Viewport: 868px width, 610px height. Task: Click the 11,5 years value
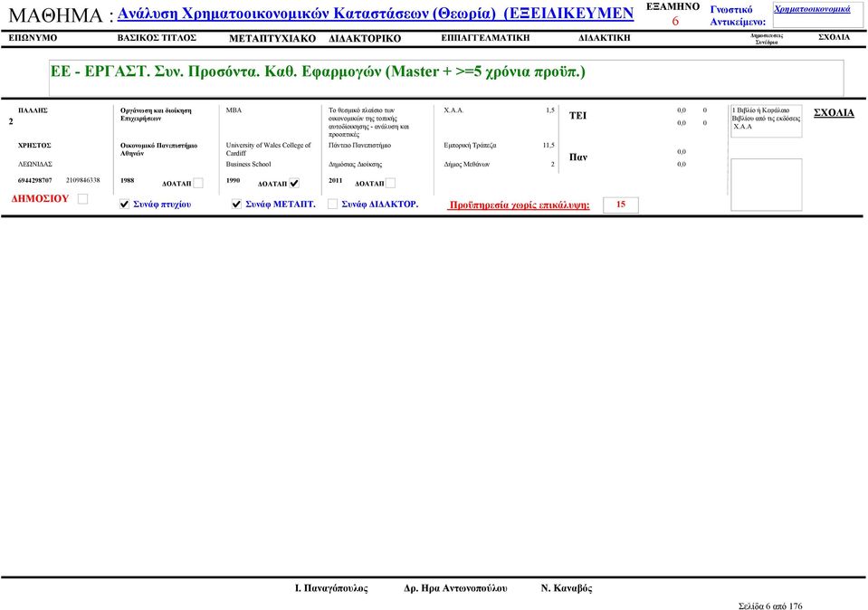(548, 146)
